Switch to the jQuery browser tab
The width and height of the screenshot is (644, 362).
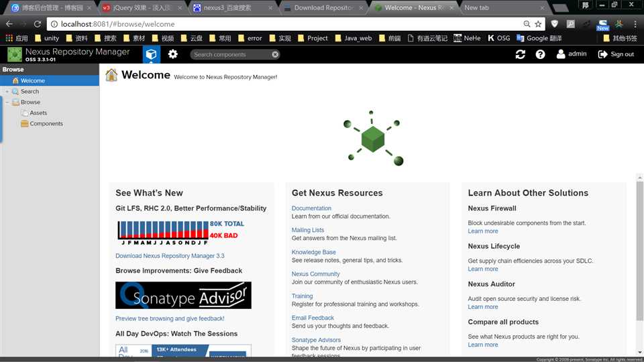pyautogui.click(x=142, y=7)
